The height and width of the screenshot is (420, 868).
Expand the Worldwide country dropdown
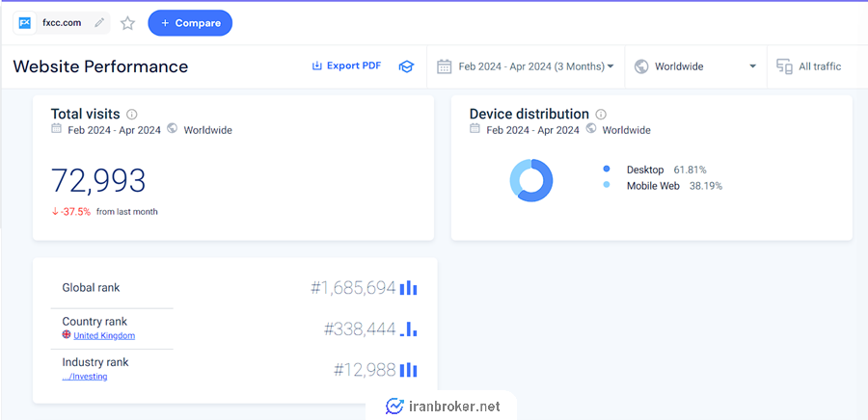[x=695, y=66]
